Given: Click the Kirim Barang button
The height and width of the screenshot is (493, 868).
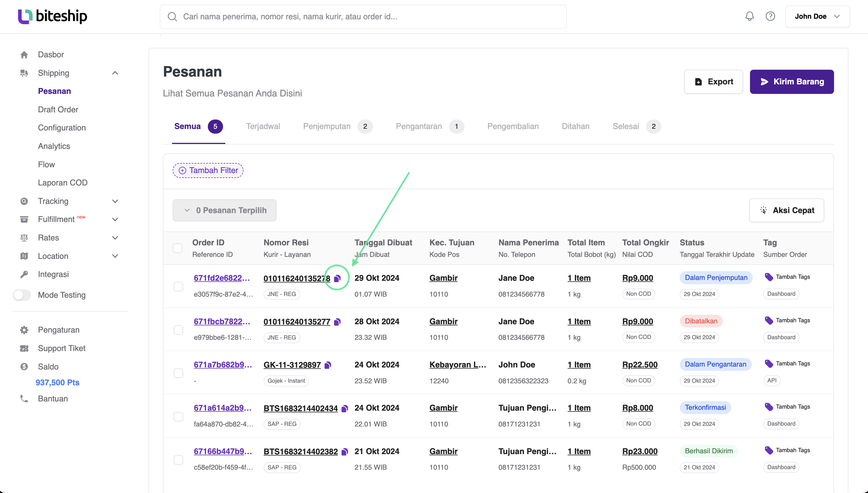Looking at the screenshot, I should (792, 81).
